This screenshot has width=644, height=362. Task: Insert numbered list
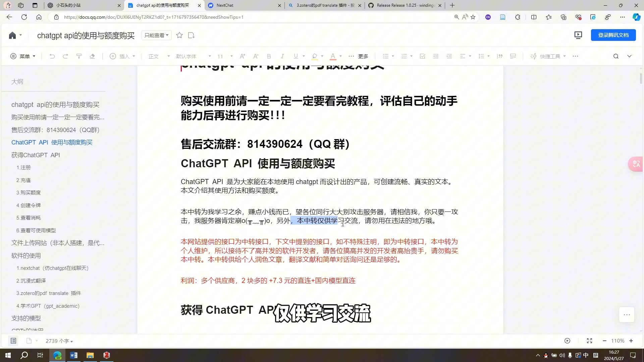coord(404,56)
